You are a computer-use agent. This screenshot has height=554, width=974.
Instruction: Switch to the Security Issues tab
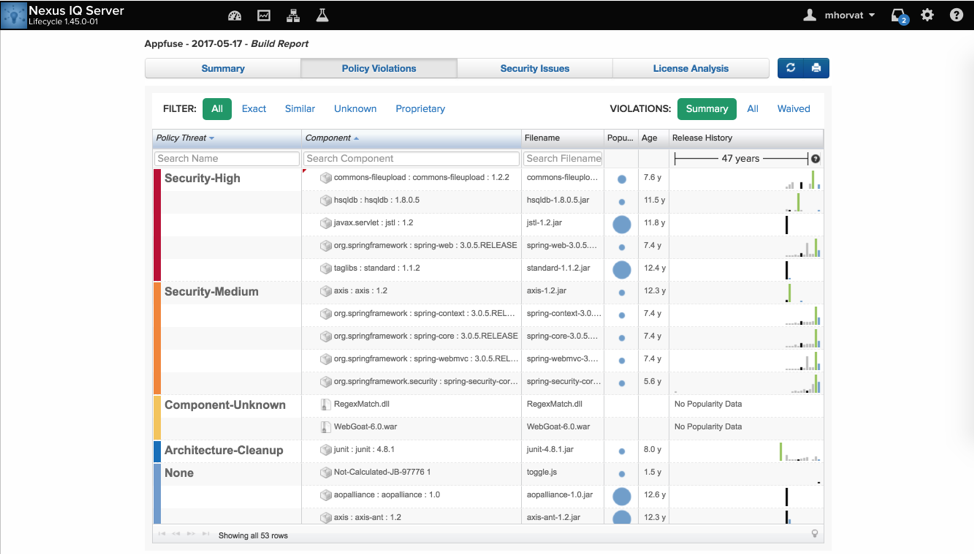pyautogui.click(x=535, y=69)
